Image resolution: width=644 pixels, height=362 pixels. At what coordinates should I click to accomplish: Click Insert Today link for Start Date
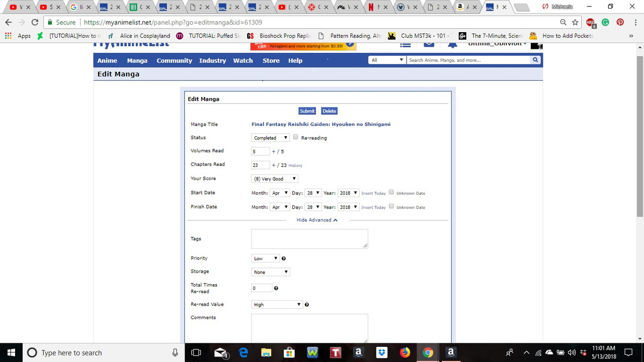point(373,193)
